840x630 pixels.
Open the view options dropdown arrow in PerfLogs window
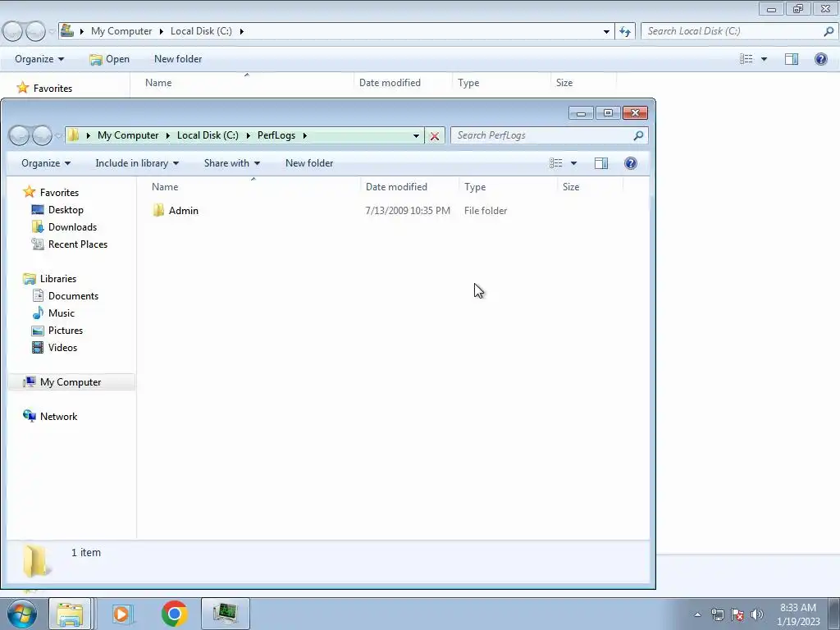coord(573,163)
